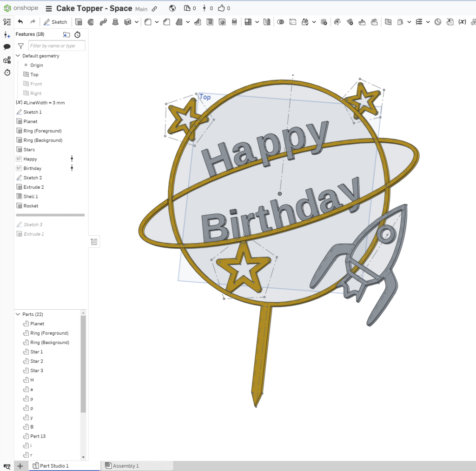Click the Sketch button
Image resolution: width=476 pixels, height=471 pixels.
point(55,22)
